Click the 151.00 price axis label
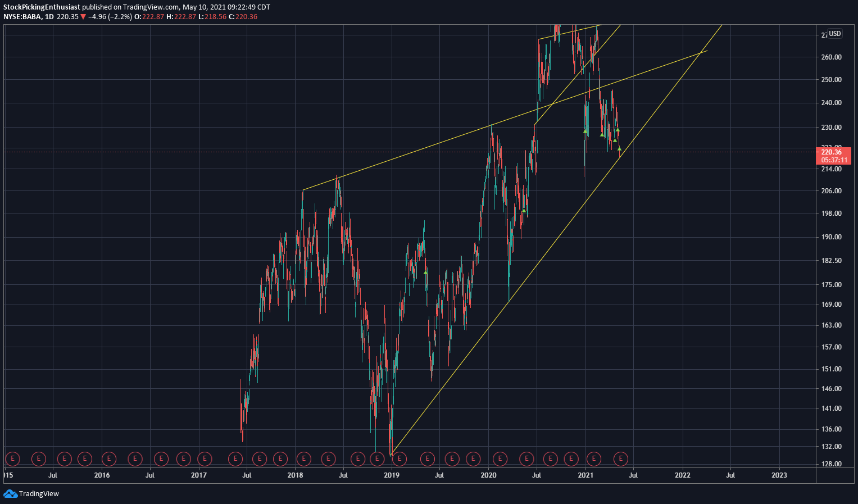 [x=832, y=369]
